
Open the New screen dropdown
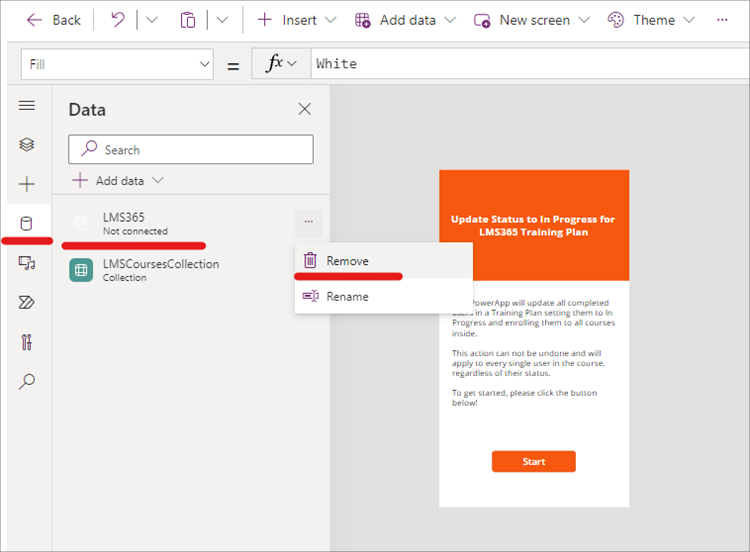(x=531, y=20)
